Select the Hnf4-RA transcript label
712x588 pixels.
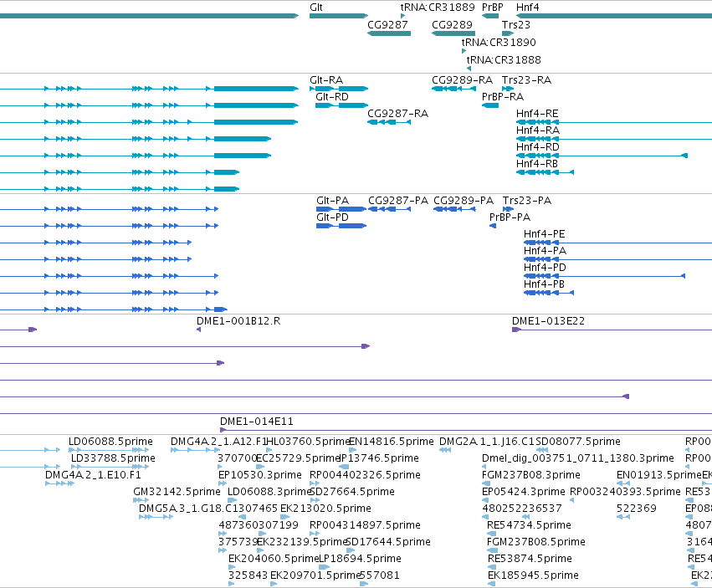coord(538,130)
